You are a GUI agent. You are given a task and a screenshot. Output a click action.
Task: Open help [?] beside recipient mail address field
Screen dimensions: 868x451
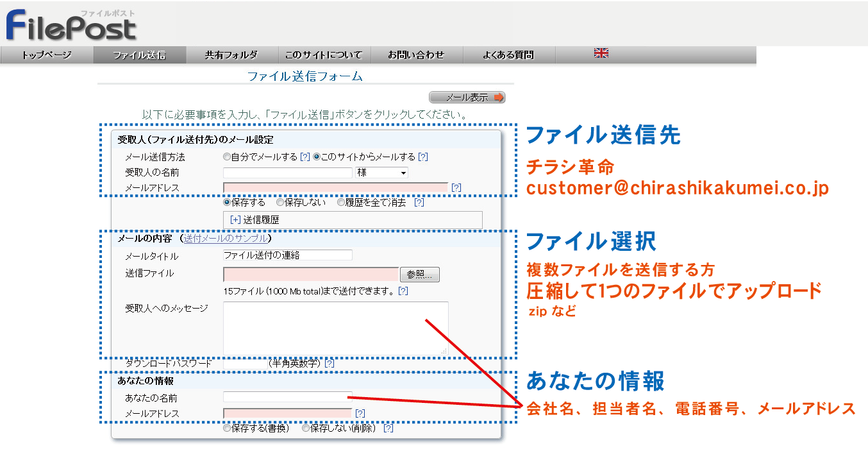point(456,188)
